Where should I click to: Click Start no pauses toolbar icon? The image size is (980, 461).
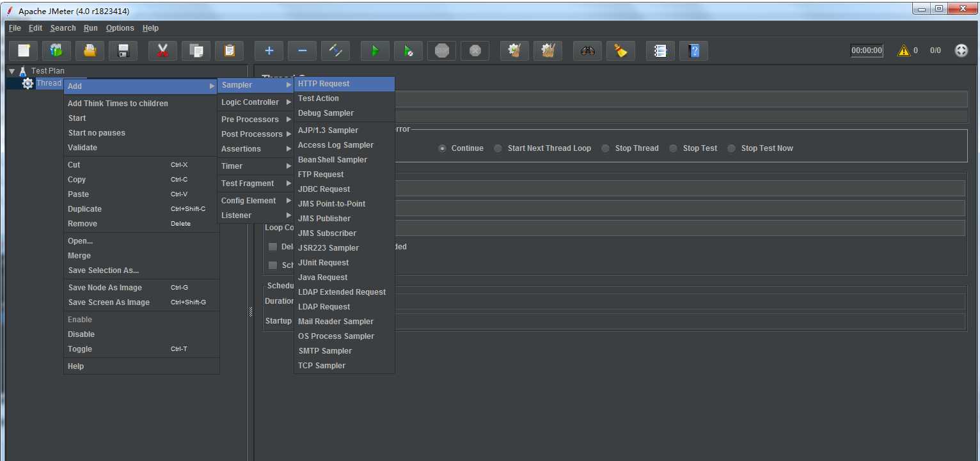(x=408, y=51)
